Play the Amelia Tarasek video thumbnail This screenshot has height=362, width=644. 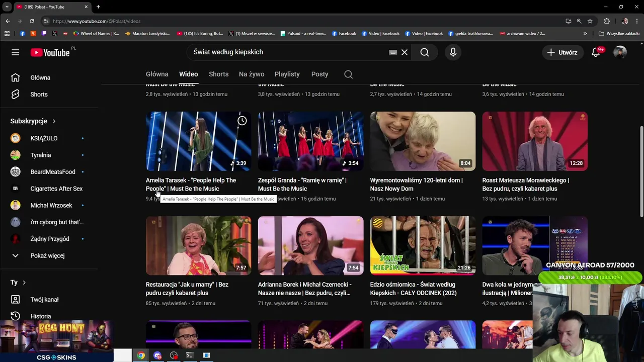tap(198, 141)
